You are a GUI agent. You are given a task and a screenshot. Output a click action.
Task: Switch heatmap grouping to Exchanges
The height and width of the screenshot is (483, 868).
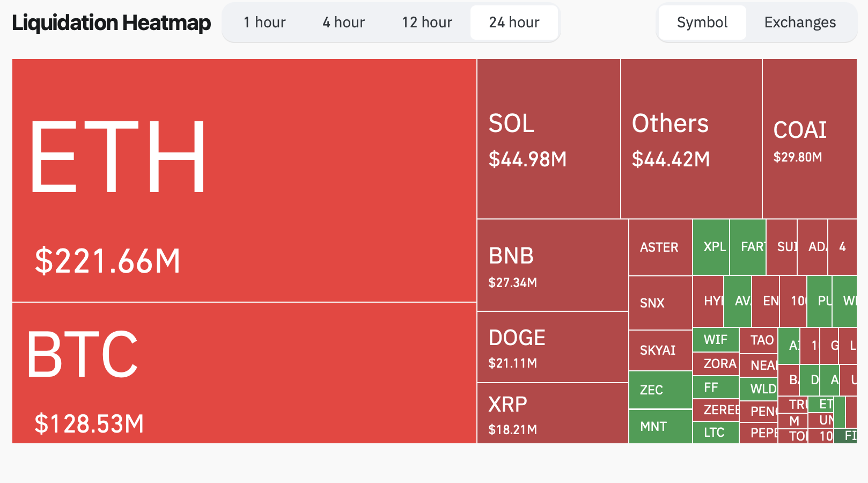tap(800, 23)
